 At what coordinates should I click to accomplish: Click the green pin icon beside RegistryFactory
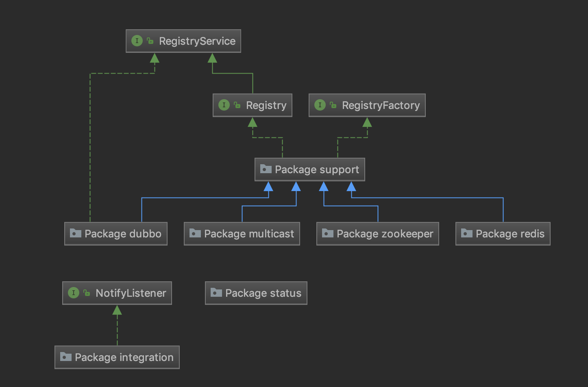[x=333, y=105]
